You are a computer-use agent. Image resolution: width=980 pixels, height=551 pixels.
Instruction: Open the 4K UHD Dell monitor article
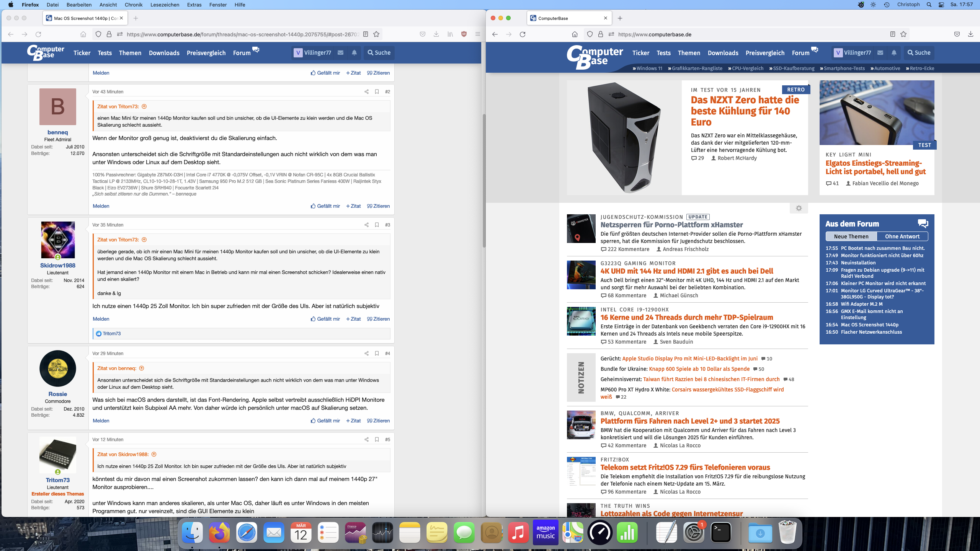(687, 271)
